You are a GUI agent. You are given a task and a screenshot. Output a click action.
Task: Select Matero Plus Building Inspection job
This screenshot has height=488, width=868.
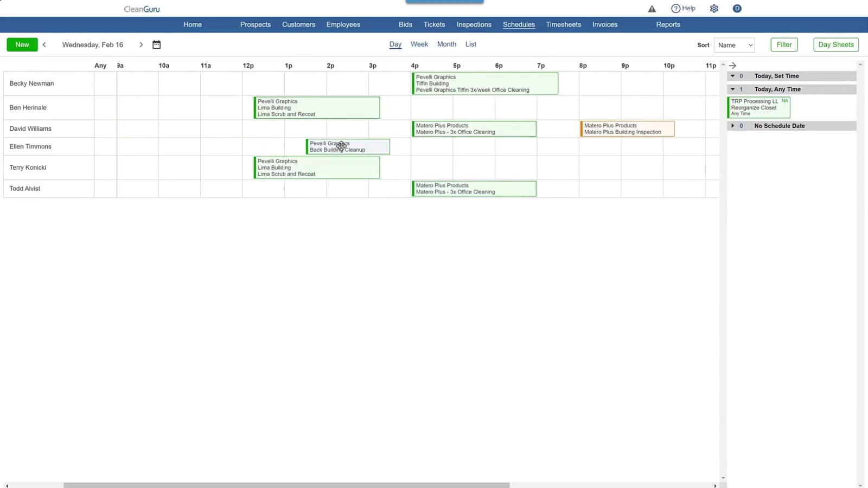(627, 129)
